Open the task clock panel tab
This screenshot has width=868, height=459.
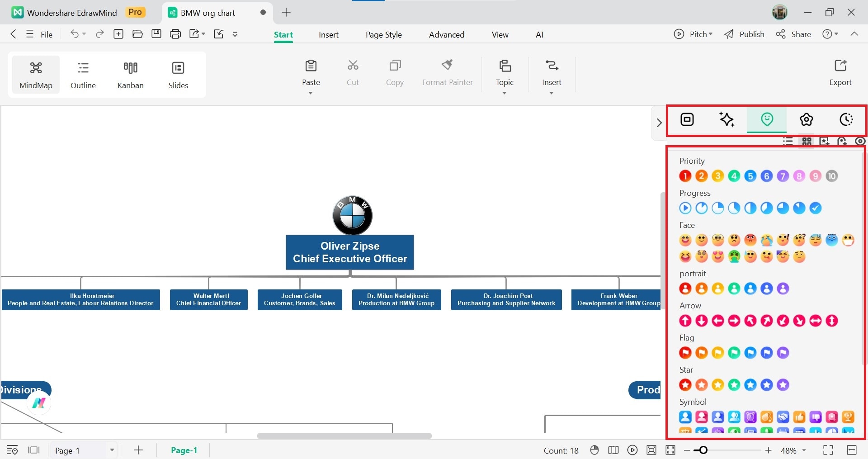coord(846,119)
